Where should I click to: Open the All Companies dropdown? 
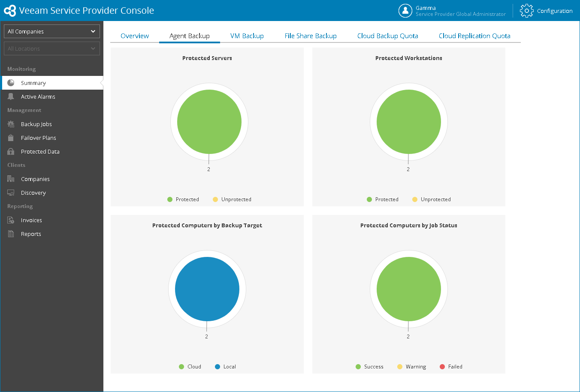coord(52,31)
